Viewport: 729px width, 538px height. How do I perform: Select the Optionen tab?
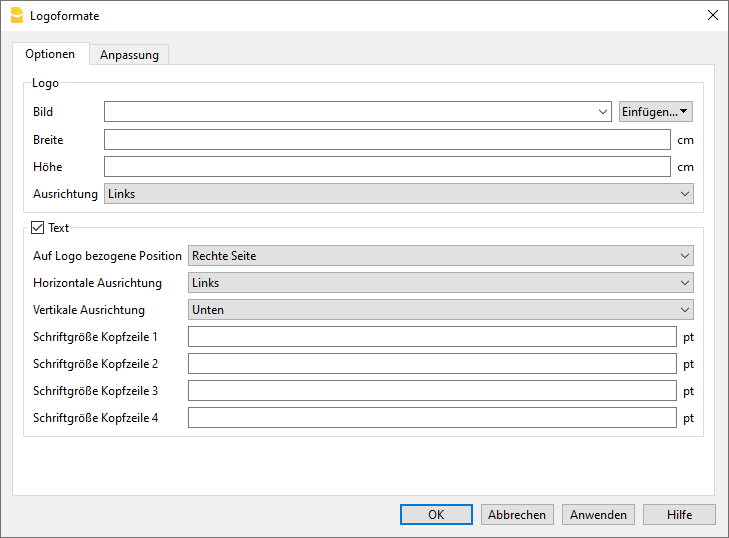[x=50, y=54]
